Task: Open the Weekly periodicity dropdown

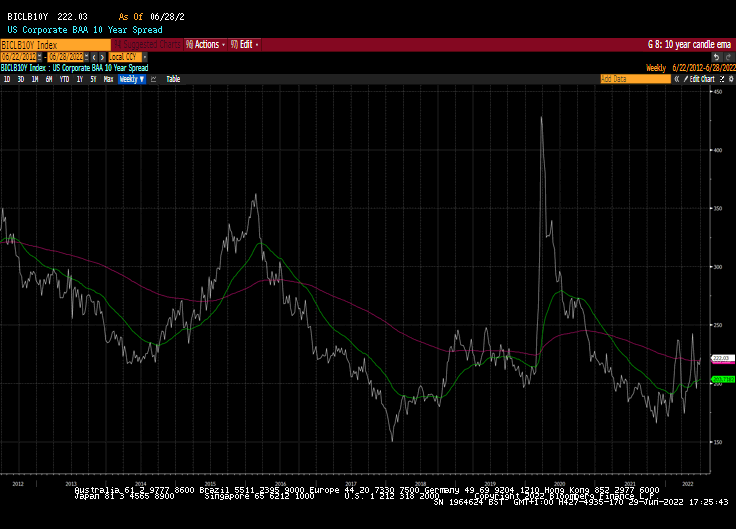Action: pos(131,79)
